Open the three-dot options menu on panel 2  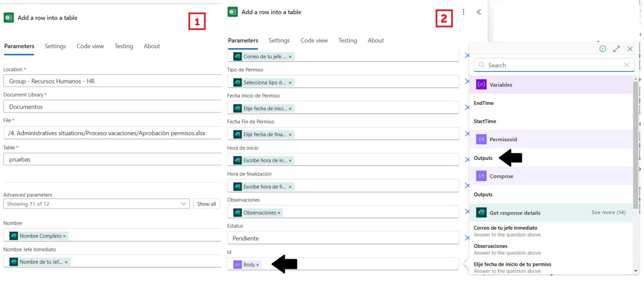coord(463,12)
